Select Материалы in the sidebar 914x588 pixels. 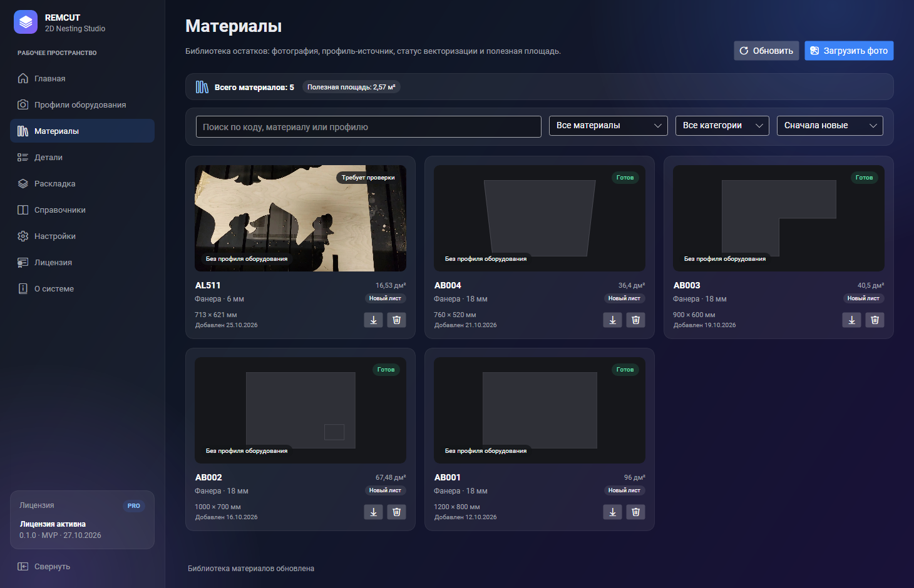[x=83, y=131]
